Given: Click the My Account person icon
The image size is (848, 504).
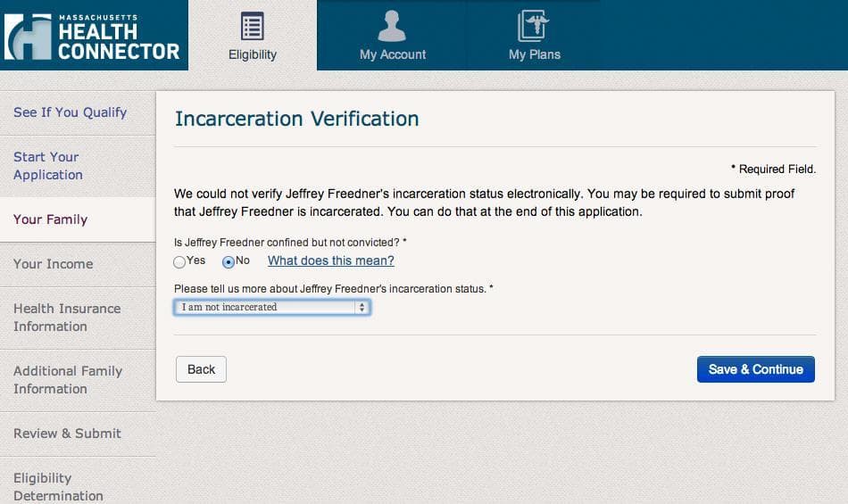Looking at the screenshot, I should point(392,25).
